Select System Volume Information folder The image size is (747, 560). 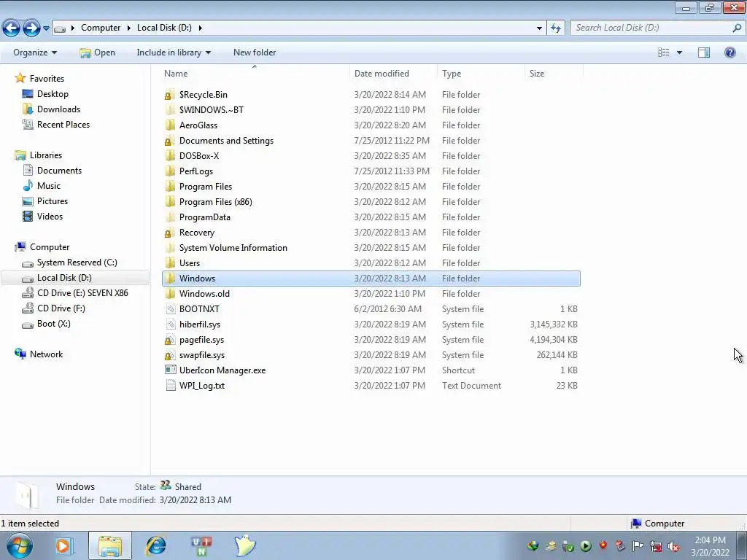point(233,248)
